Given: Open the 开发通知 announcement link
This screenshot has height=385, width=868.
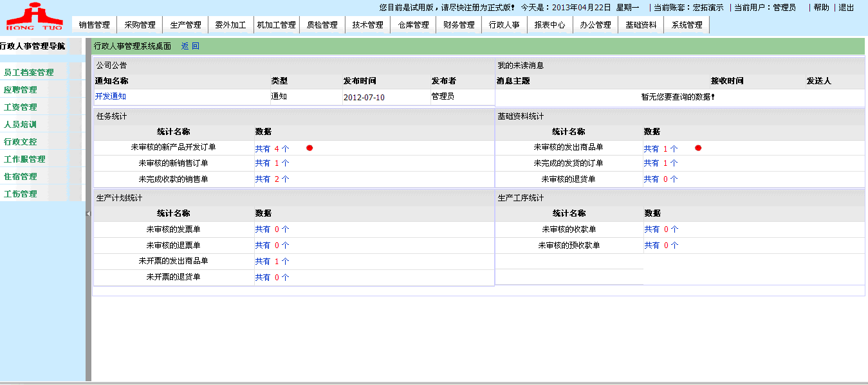Looking at the screenshot, I should (111, 96).
